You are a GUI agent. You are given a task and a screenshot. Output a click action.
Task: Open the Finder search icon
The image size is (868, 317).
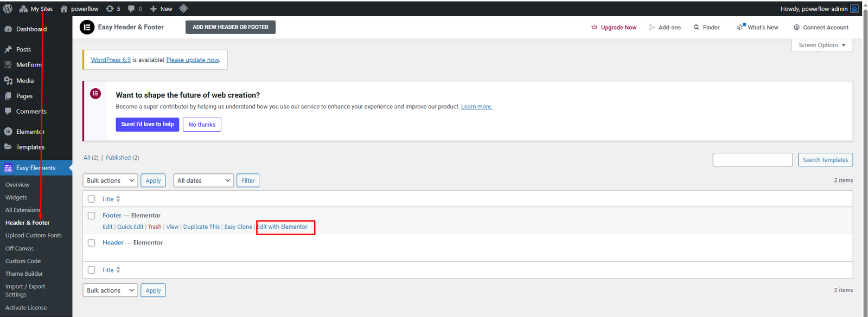[697, 27]
